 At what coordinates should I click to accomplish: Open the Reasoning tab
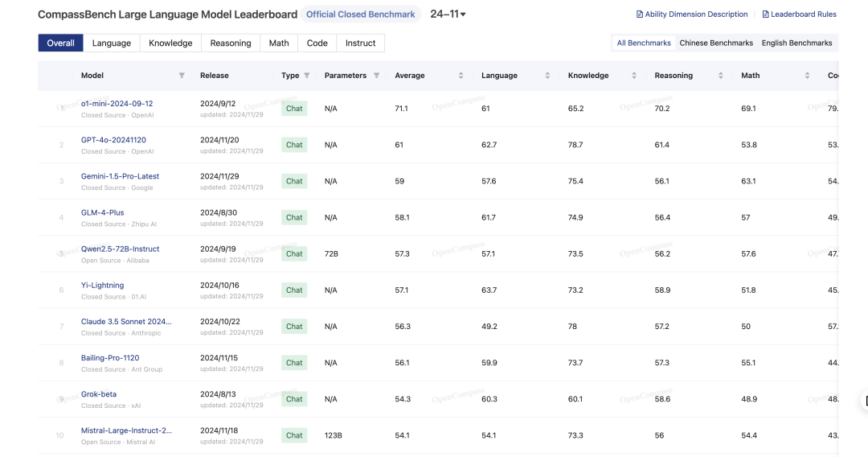[x=231, y=43]
